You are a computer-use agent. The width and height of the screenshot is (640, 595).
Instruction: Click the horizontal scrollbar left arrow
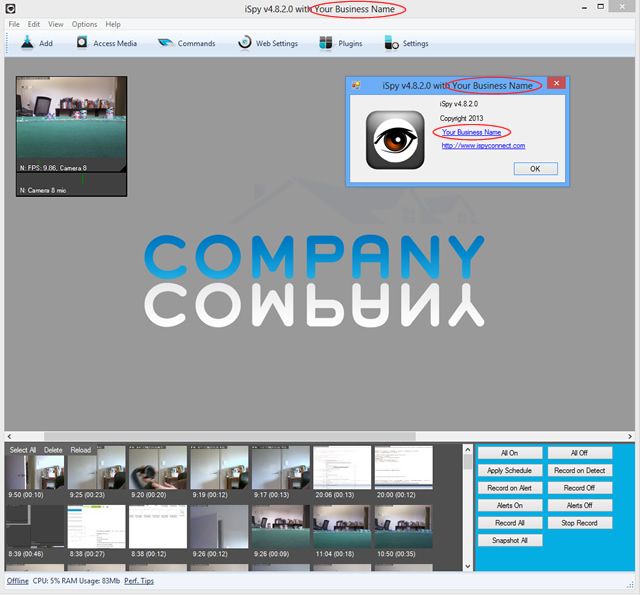(x=9, y=436)
